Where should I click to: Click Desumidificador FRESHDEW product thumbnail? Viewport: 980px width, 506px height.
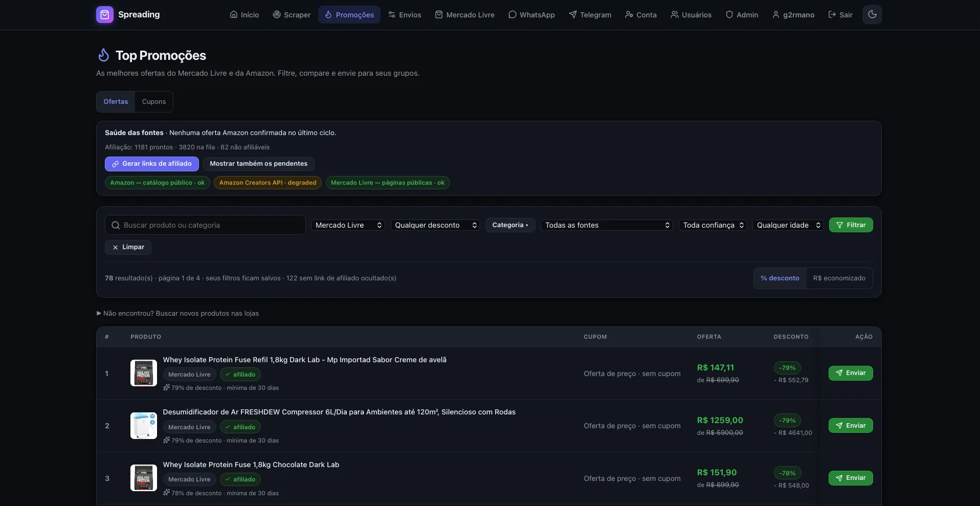point(144,426)
